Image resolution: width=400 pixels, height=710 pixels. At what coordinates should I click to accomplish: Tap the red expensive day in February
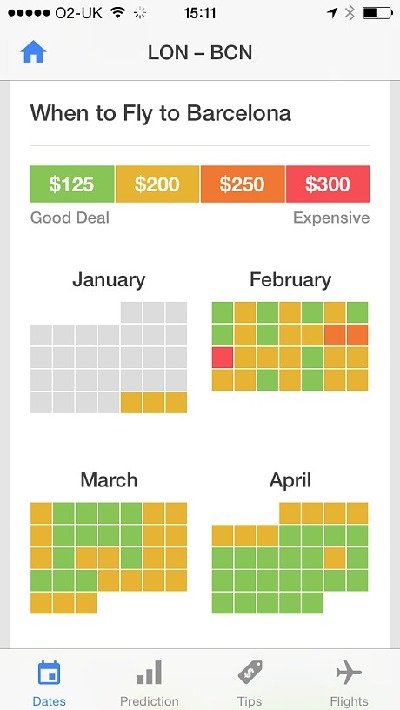(x=222, y=358)
